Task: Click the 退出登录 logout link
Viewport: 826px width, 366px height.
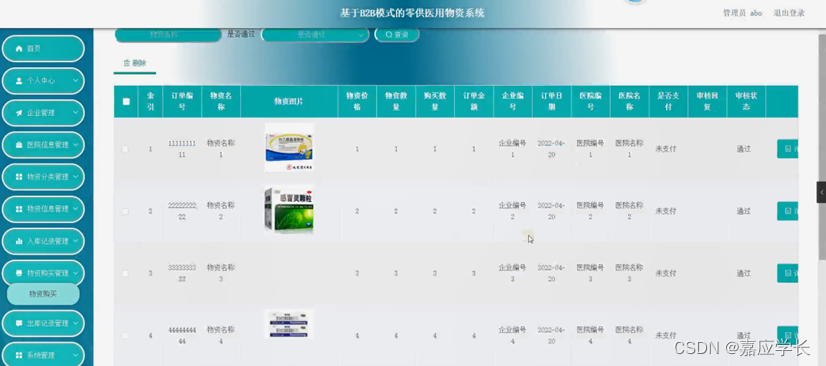Action: coord(789,13)
